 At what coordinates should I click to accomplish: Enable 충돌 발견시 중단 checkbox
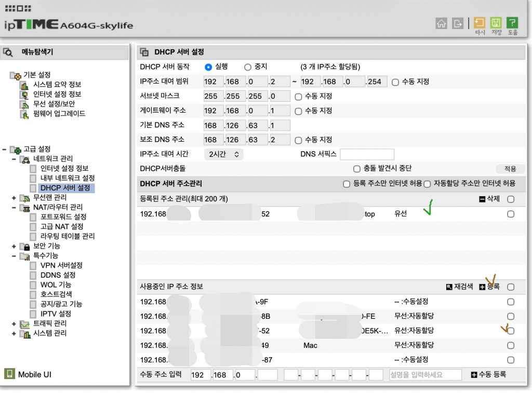(356, 169)
